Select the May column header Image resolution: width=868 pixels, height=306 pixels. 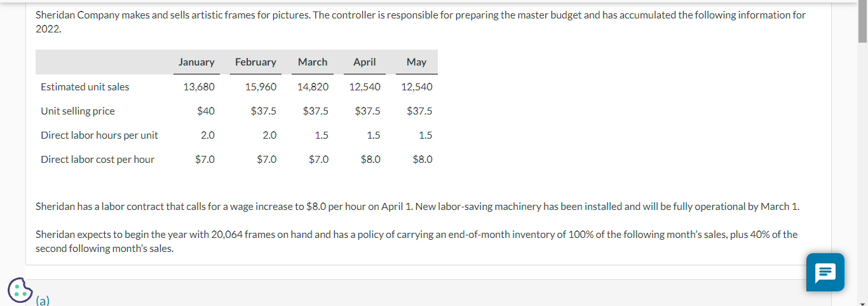[x=416, y=62]
